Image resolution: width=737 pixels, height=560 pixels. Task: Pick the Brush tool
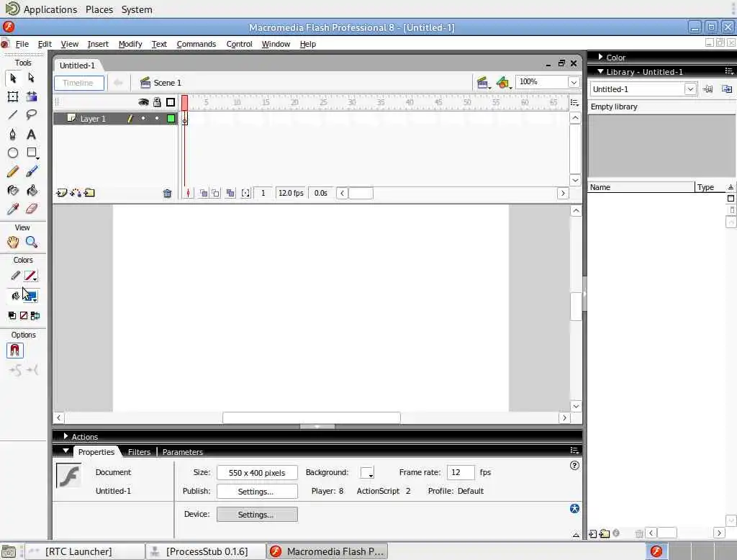[x=32, y=171]
